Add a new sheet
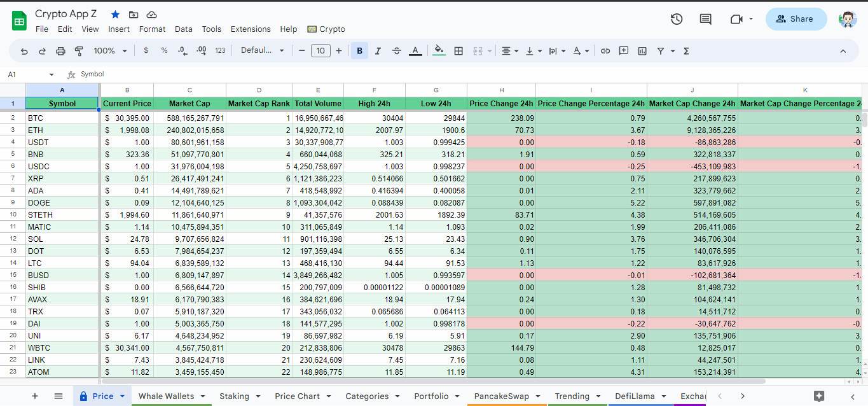Image resolution: width=868 pixels, height=406 pixels. click(35, 396)
